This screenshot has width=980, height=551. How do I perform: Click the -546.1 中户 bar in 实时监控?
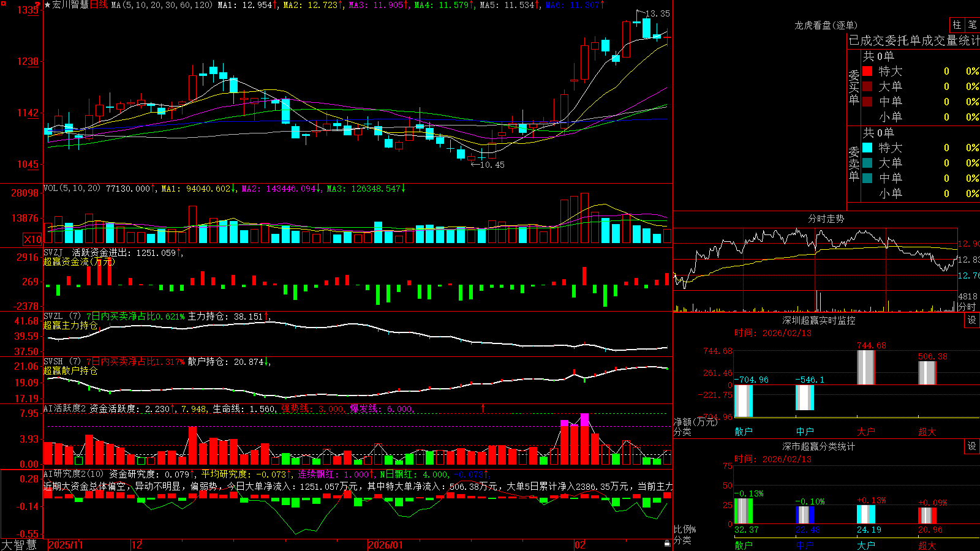point(805,397)
